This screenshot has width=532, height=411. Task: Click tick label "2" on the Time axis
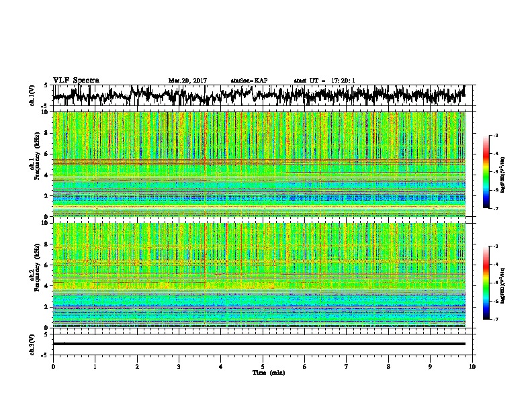(137, 367)
